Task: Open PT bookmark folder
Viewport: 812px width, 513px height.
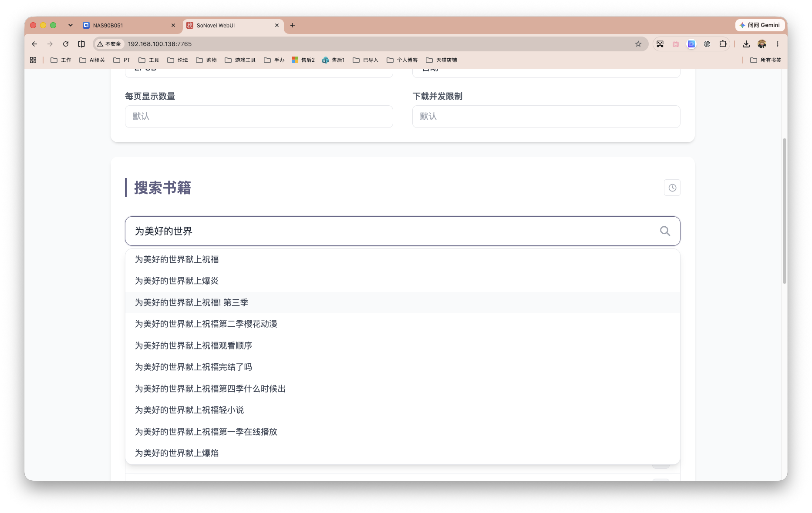Action: (x=122, y=60)
